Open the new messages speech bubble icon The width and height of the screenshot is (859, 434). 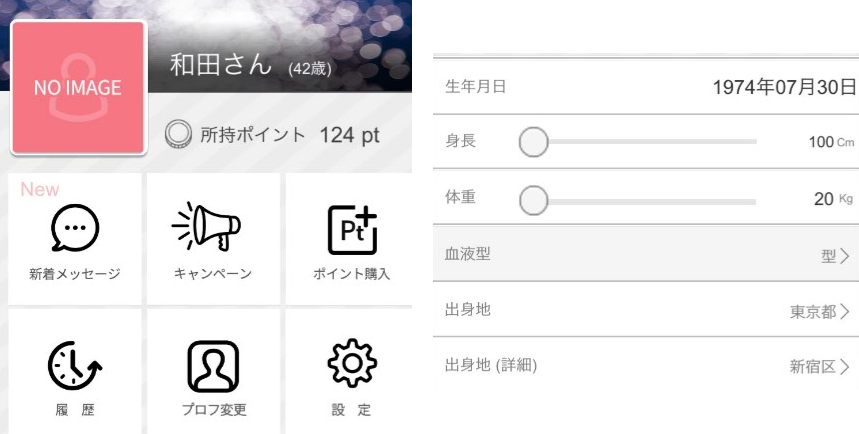coord(74,229)
